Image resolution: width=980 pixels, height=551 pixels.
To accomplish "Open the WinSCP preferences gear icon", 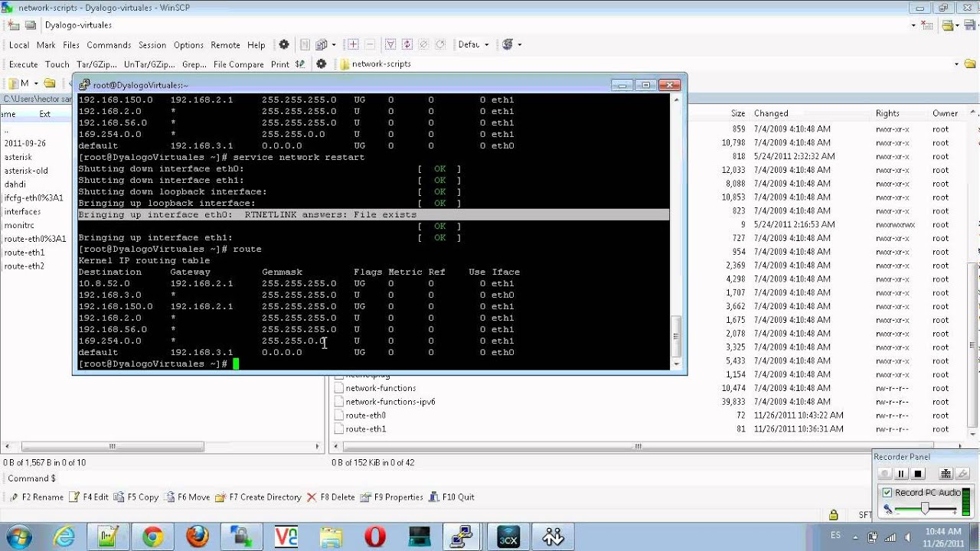I will tap(284, 45).
